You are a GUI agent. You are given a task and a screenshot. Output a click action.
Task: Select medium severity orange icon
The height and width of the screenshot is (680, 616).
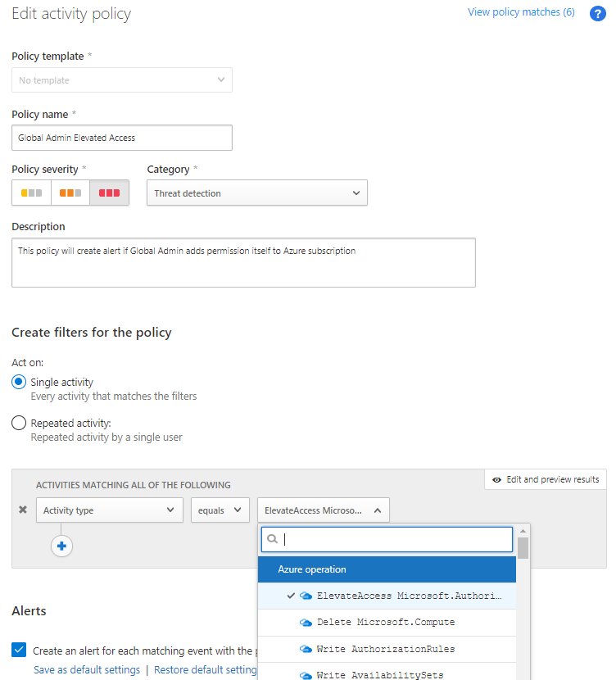point(70,193)
